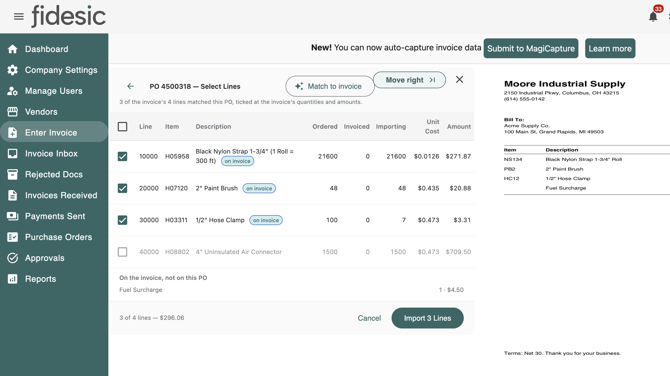
Task: Click the Company Settings gear icon
Action: tap(12, 70)
